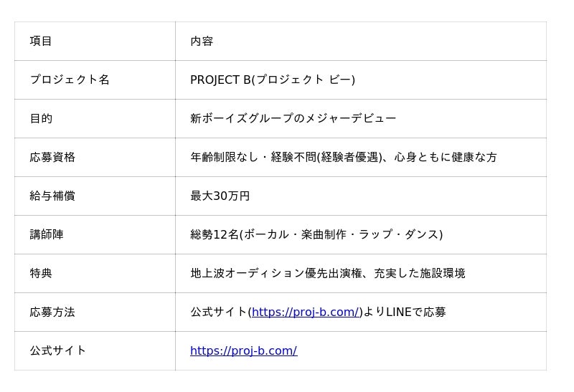
Task: Click the 総勢12名 instructors text
Action: point(316,235)
